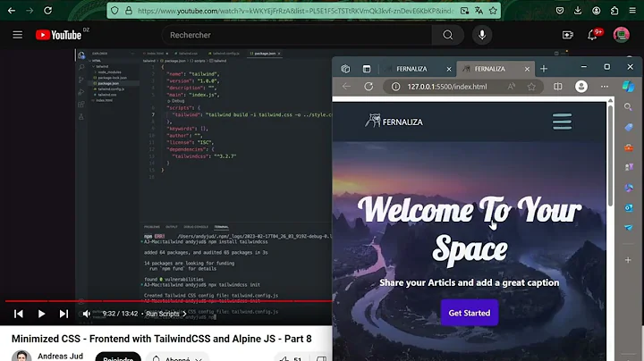Image resolution: width=644 pixels, height=361 pixels.
Task: Go back in the Edge window
Action: pos(346,87)
